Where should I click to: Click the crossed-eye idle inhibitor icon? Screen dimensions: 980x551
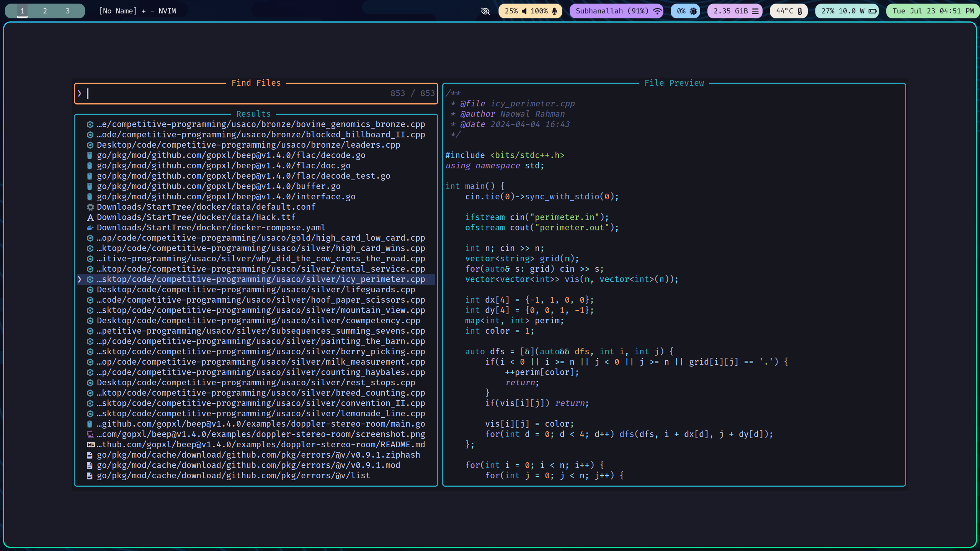click(485, 11)
